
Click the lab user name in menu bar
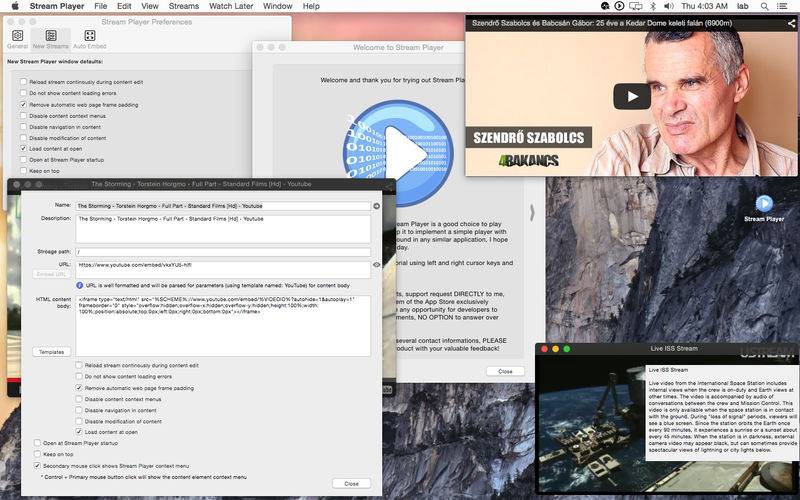click(x=742, y=6)
